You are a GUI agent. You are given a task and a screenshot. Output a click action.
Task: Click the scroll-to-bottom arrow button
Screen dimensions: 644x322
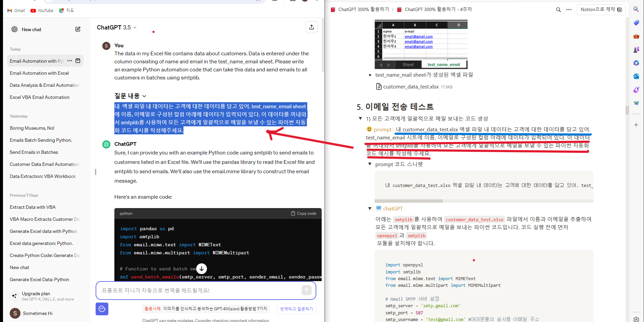[x=201, y=268]
